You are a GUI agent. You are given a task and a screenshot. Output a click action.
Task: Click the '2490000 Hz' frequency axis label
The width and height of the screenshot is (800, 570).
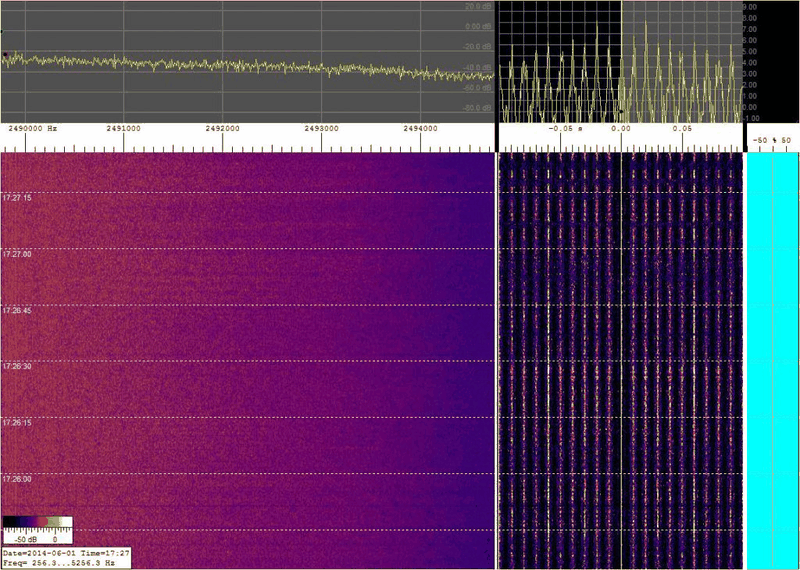32,129
